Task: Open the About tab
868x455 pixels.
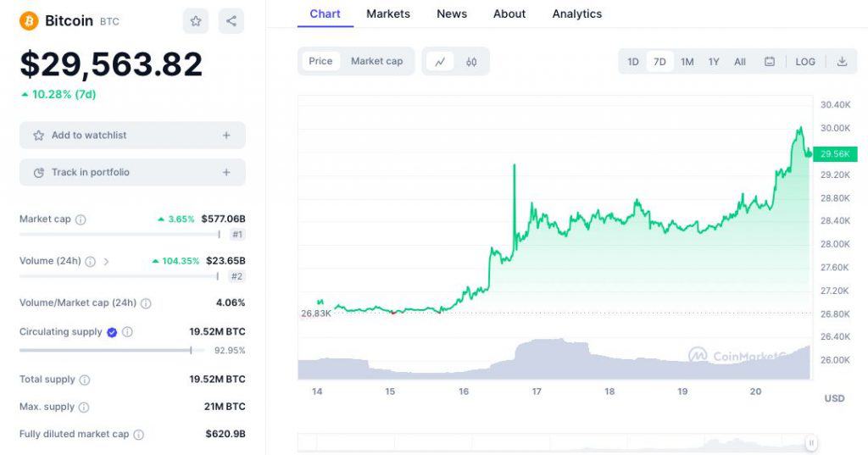Action: pos(509,14)
